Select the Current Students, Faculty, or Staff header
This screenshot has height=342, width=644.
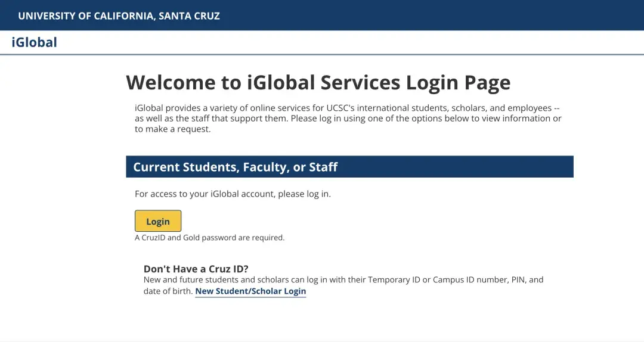tap(235, 167)
